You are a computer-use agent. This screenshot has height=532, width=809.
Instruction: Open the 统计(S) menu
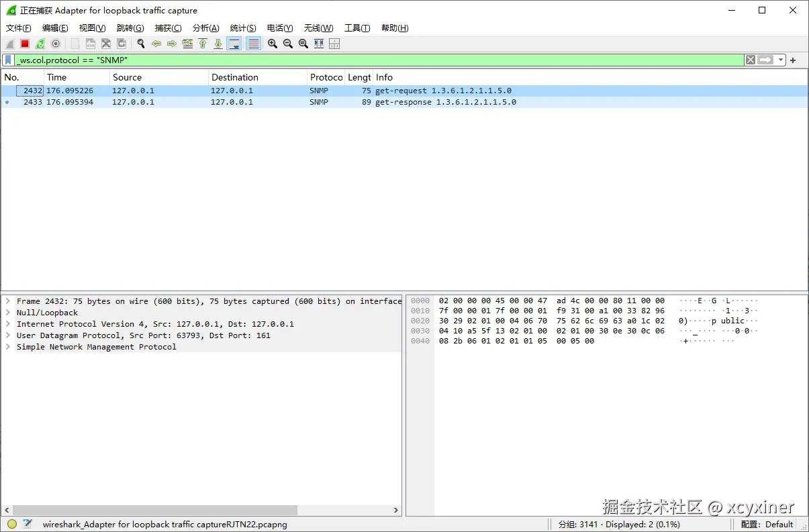[x=243, y=28]
